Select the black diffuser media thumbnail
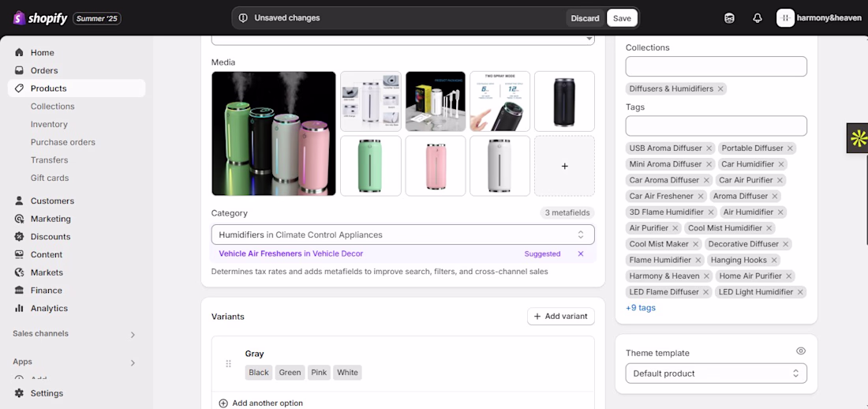 [x=565, y=101]
